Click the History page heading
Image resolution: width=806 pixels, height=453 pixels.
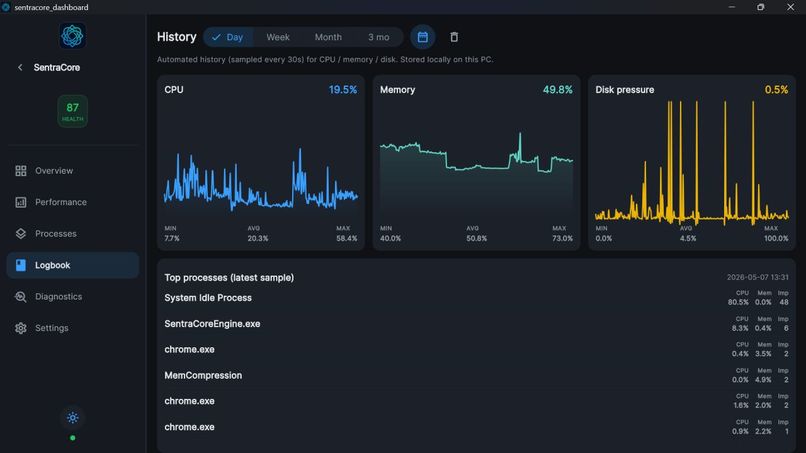coord(177,37)
